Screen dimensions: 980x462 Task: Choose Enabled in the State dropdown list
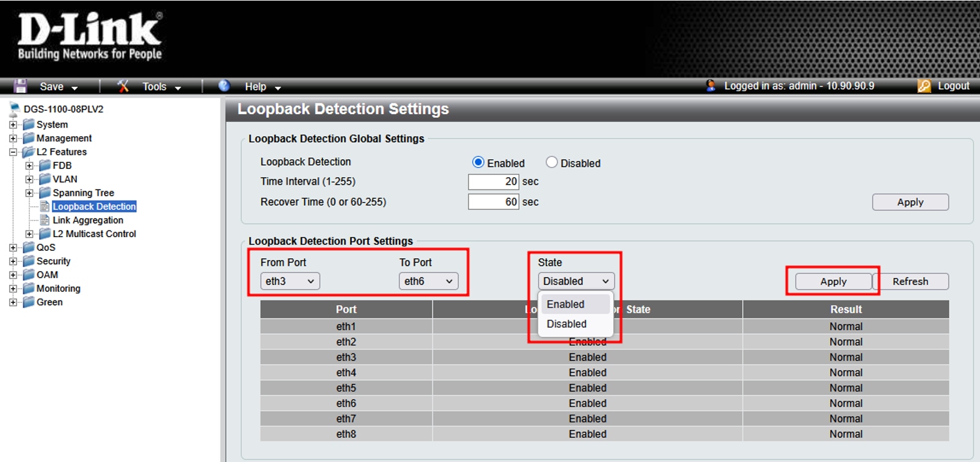click(x=566, y=304)
